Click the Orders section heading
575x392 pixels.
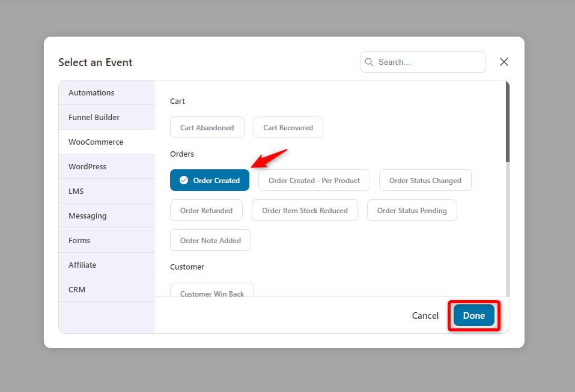tap(182, 154)
